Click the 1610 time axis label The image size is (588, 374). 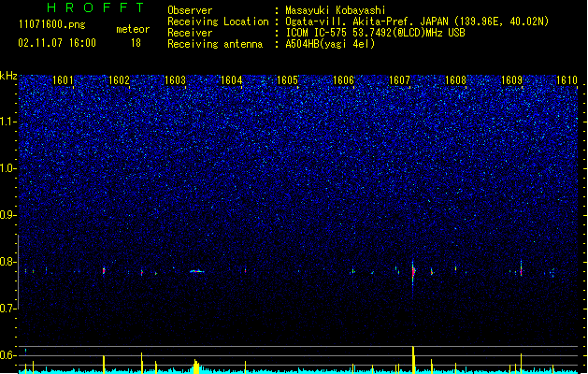(x=567, y=80)
